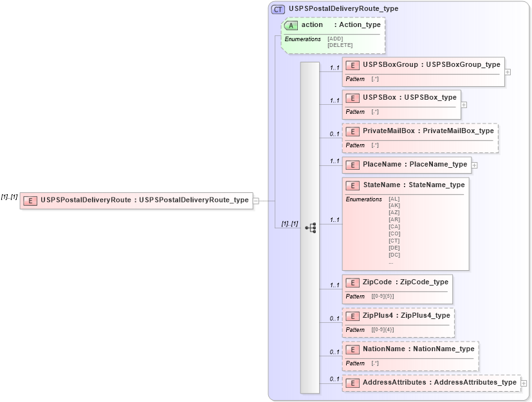
Task: Click the ZipPlus4 element box
Action: [398, 317]
